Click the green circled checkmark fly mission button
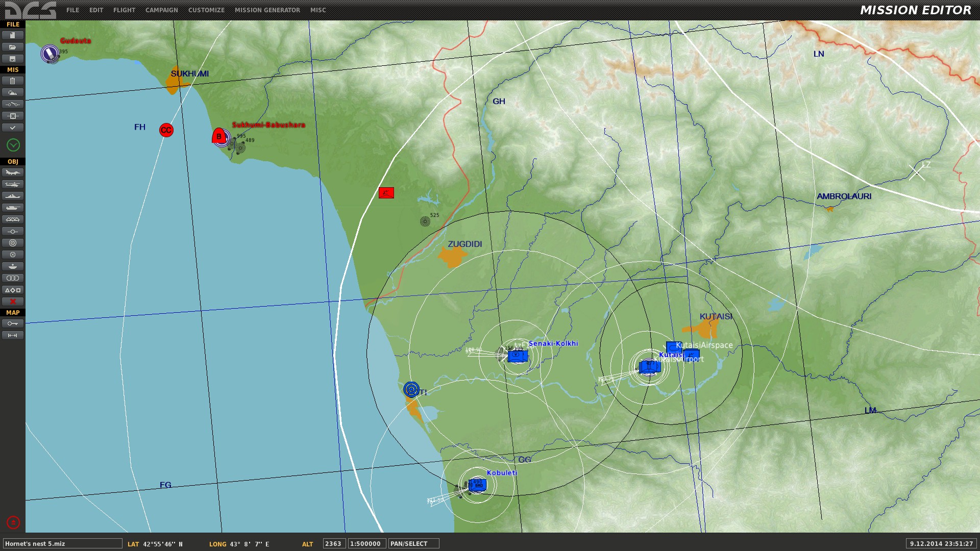This screenshot has width=980, height=551. pos(13,145)
